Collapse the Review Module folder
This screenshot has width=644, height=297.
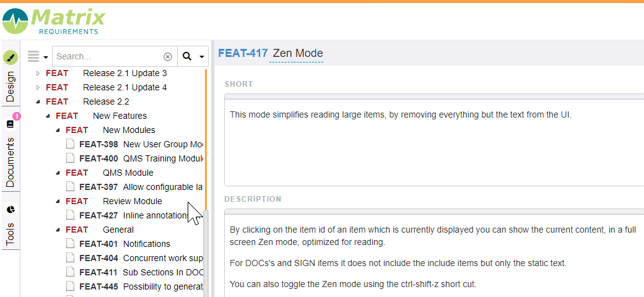(58, 201)
